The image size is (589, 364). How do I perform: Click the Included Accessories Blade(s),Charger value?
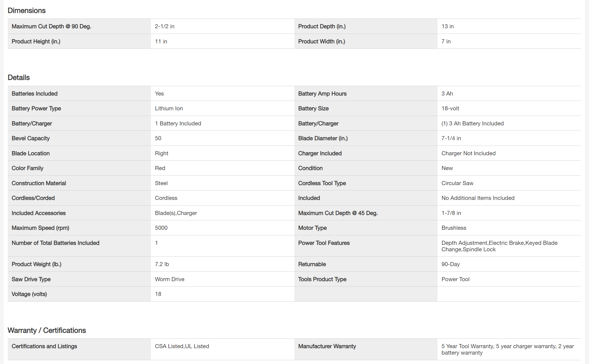(x=176, y=213)
